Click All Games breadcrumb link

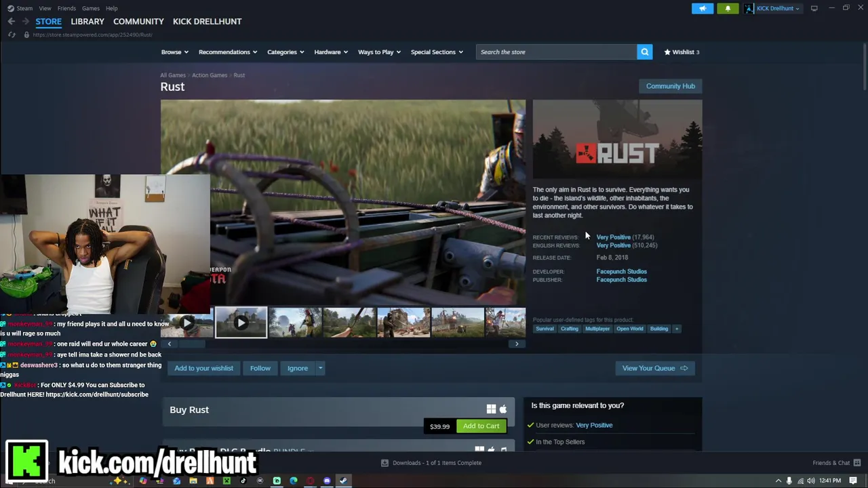coord(172,75)
